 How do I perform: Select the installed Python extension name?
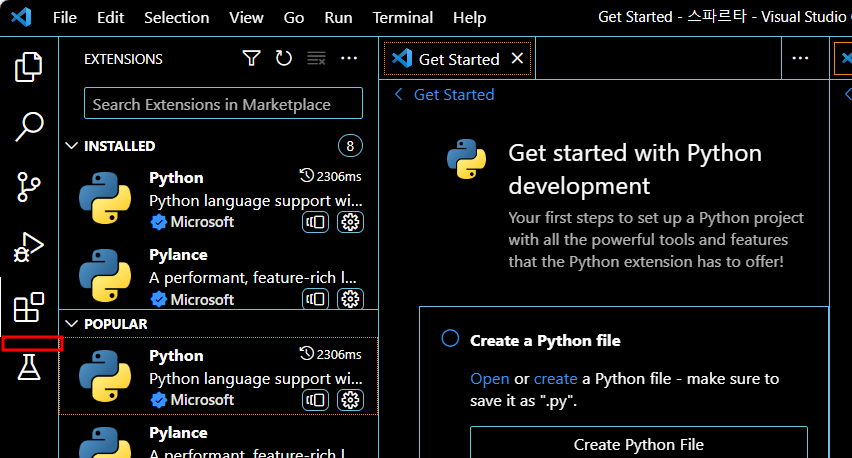pos(176,178)
